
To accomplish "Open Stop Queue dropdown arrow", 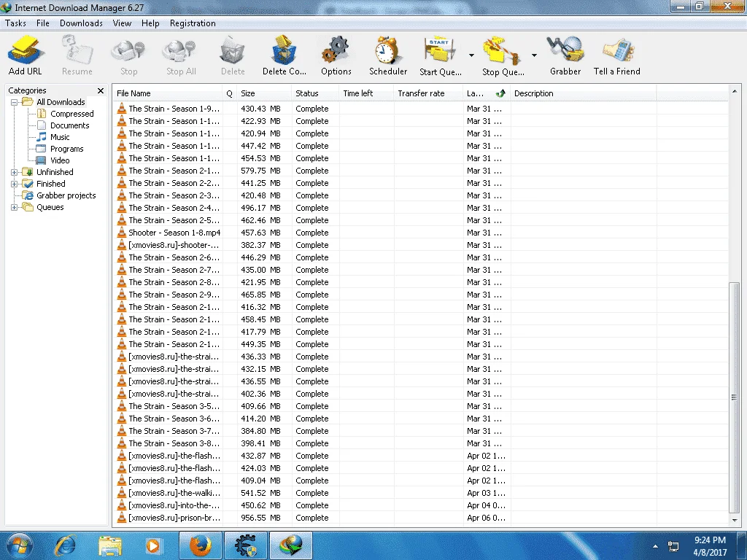I will [534, 55].
